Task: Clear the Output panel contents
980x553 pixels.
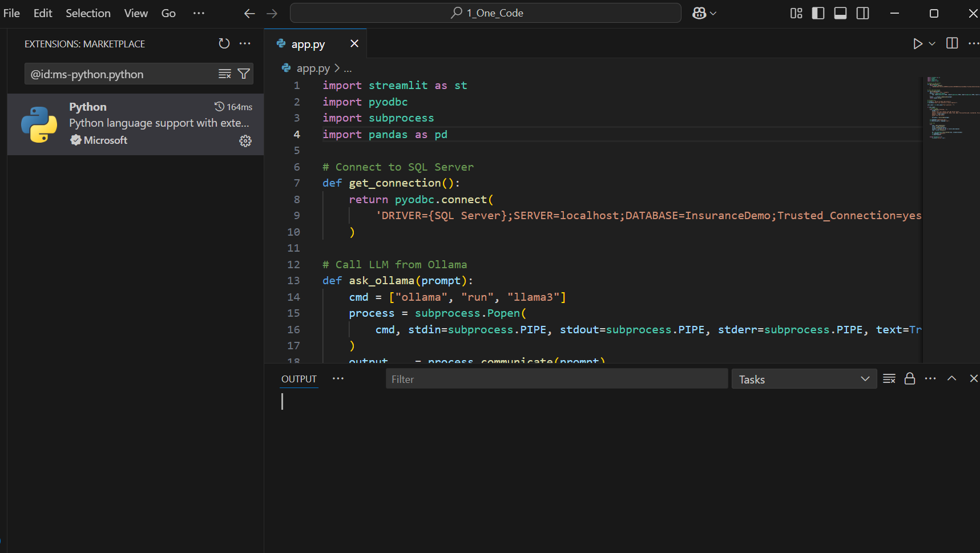Action: [x=889, y=379]
